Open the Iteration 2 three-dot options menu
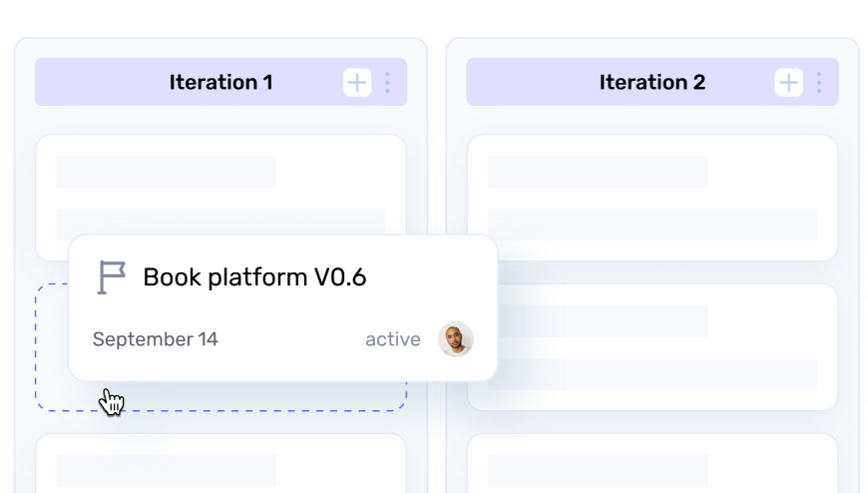 [819, 83]
